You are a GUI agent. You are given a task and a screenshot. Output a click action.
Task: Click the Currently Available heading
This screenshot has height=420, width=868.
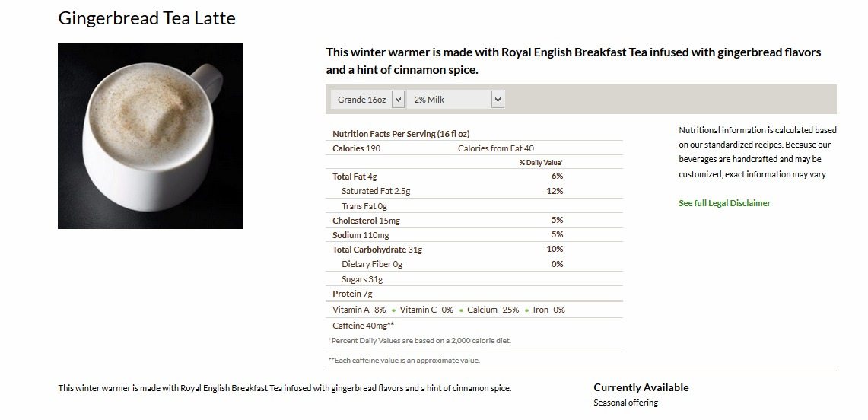pyautogui.click(x=641, y=387)
